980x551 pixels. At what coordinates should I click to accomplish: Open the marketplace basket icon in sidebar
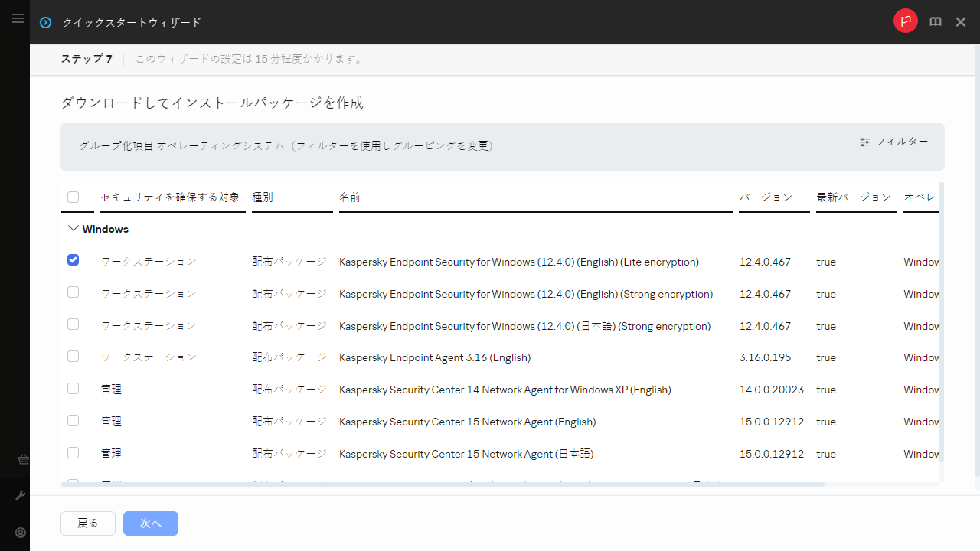click(22, 459)
